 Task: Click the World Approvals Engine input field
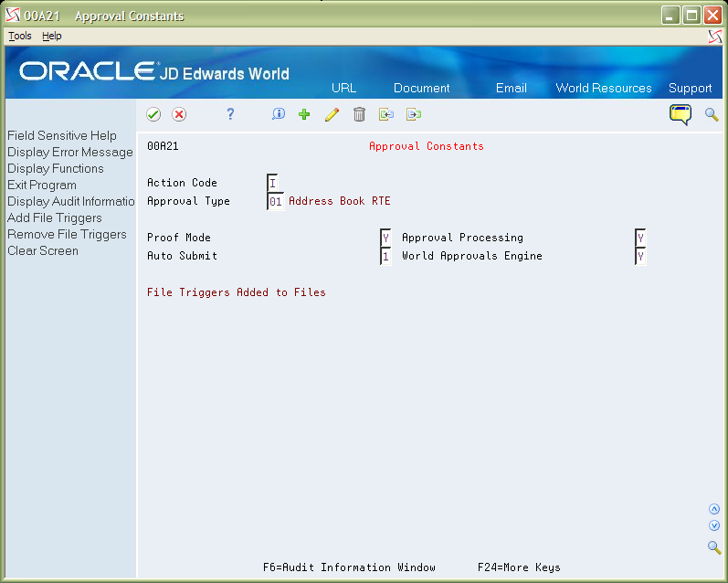[640, 256]
